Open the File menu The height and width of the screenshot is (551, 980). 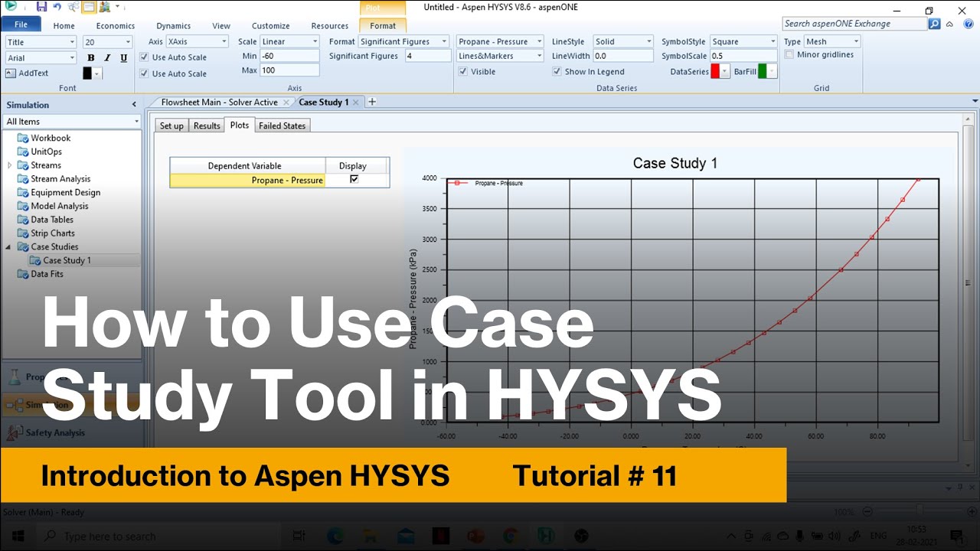point(21,25)
